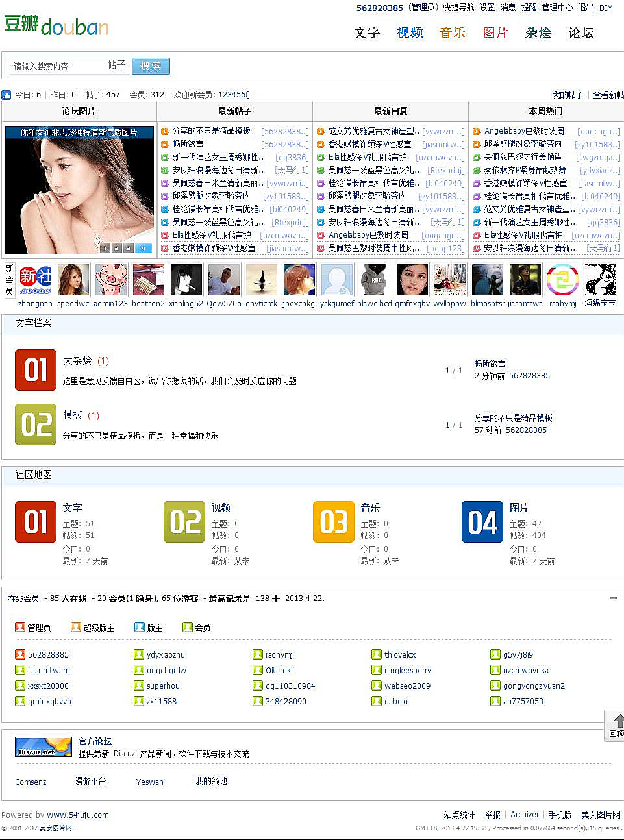
Task: Open the yellow 03 音乐 community map icon
Action: click(334, 522)
